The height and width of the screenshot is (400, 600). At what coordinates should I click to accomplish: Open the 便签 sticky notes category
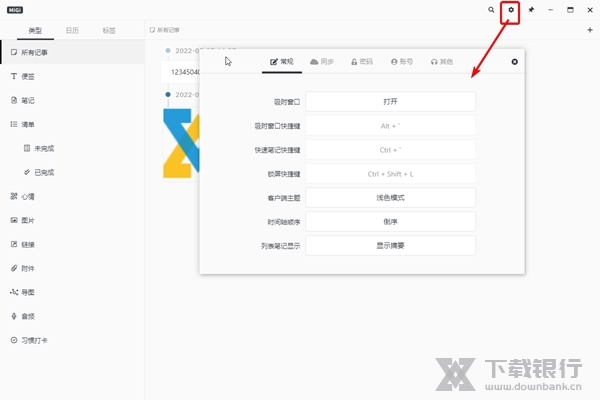pos(72,76)
